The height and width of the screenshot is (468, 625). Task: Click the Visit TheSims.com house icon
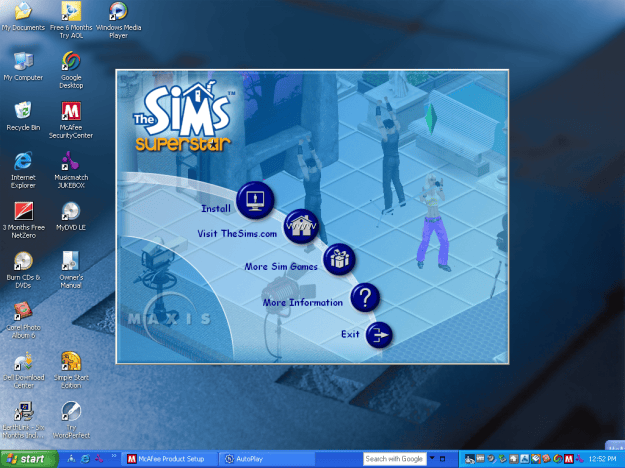point(301,226)
